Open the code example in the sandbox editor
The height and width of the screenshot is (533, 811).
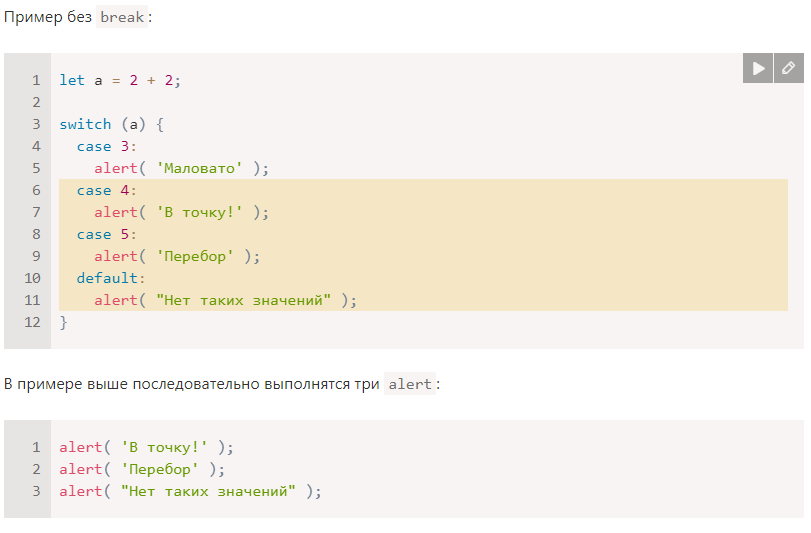click(789, 68)
